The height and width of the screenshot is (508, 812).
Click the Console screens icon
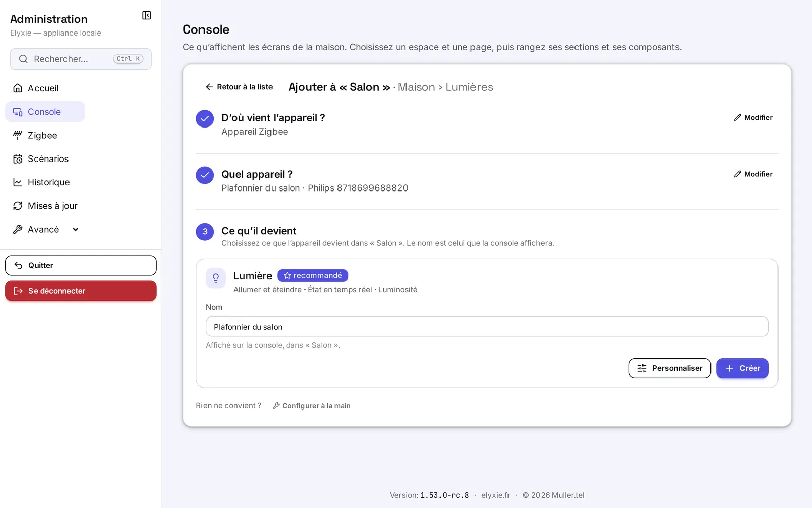(x=18, y=112)
